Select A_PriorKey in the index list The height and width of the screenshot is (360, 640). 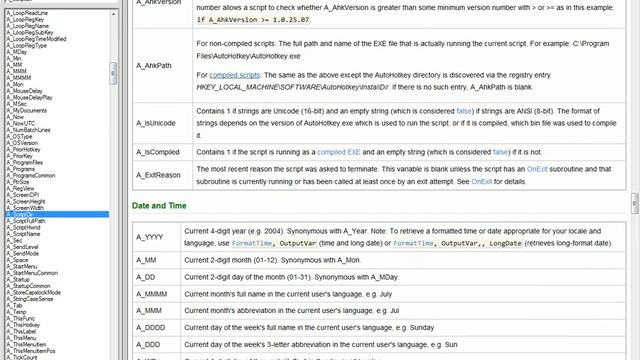(x=19, y=156)
